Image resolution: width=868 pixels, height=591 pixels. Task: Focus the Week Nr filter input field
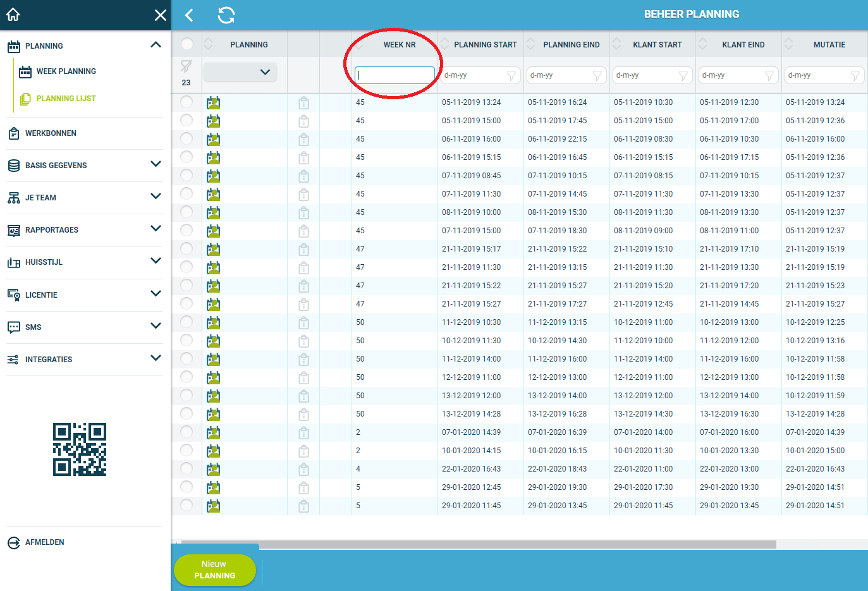394,75
